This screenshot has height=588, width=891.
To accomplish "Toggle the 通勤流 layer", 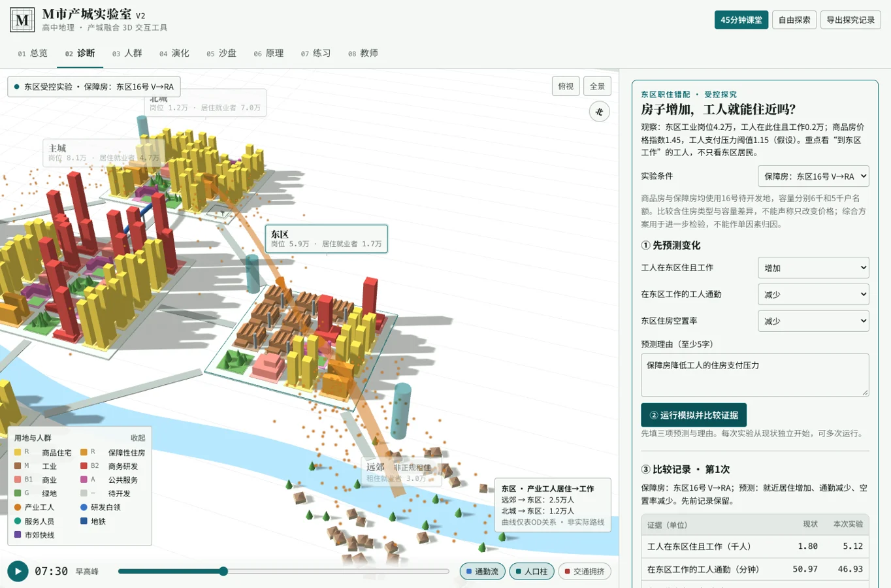I will 483,572.
